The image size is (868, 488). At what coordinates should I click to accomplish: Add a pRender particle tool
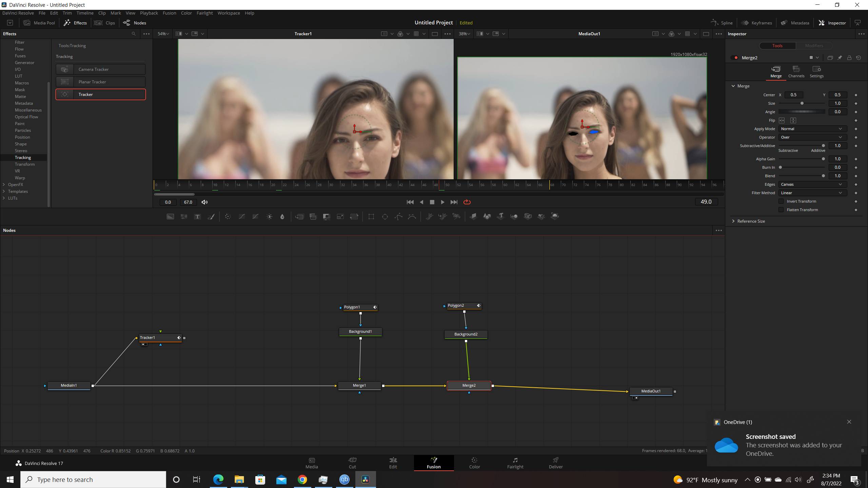[456, 217]
